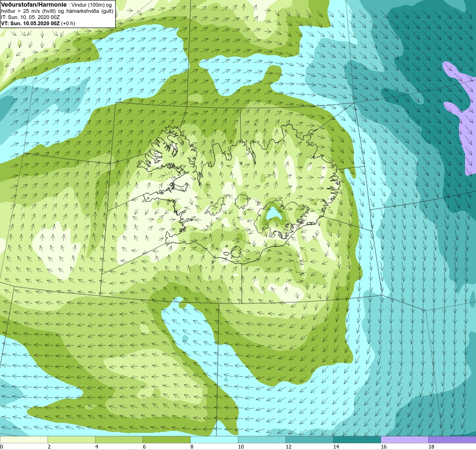The height and width of the screenshot is (450, 476).
Task: Click the '2' label on the scale
Action: tap(49, 447)
